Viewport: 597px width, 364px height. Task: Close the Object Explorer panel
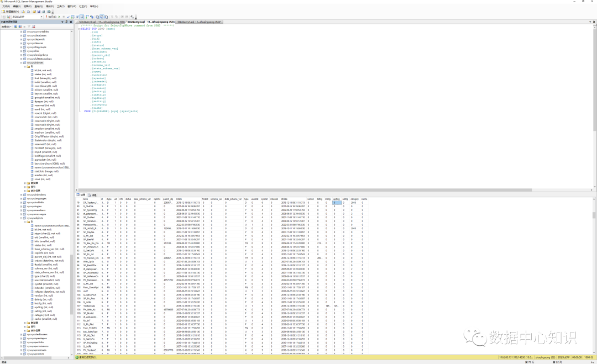click(71, 22)
